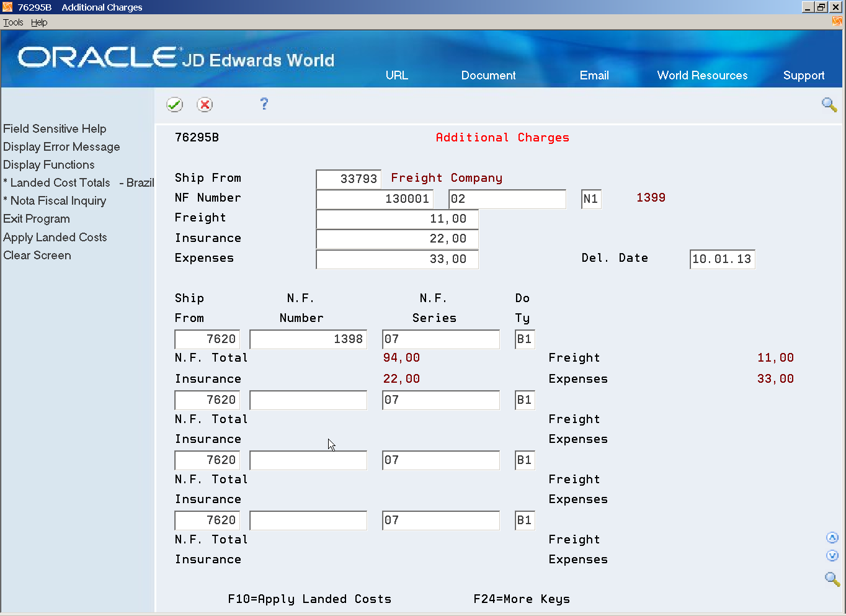
Task: Click the fourth row empty N.F. Number field
Action: click(308, 520)
